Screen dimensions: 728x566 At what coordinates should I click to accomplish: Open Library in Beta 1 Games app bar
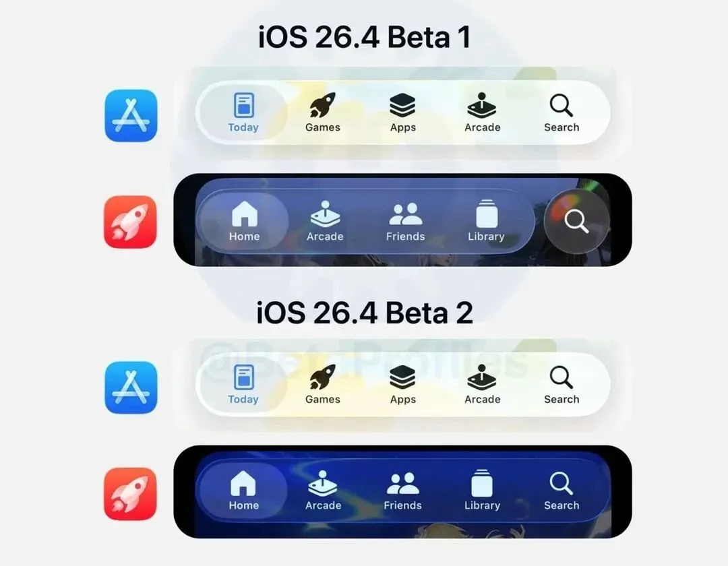point(486,221)
